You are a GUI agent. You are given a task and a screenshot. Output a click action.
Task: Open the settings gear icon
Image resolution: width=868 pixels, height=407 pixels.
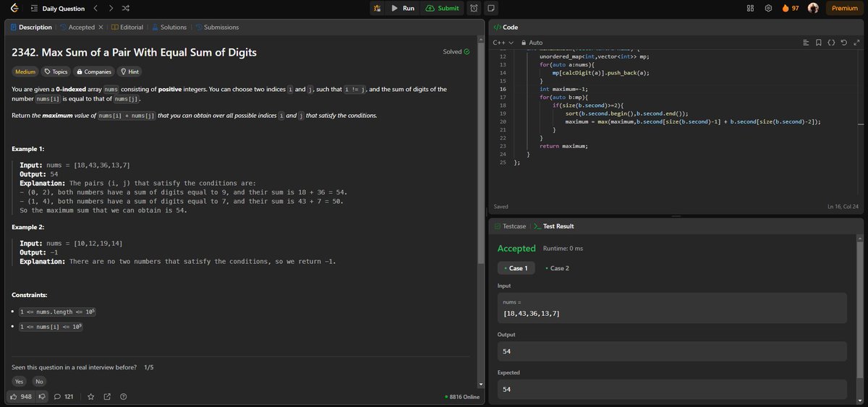click(768, 8)
